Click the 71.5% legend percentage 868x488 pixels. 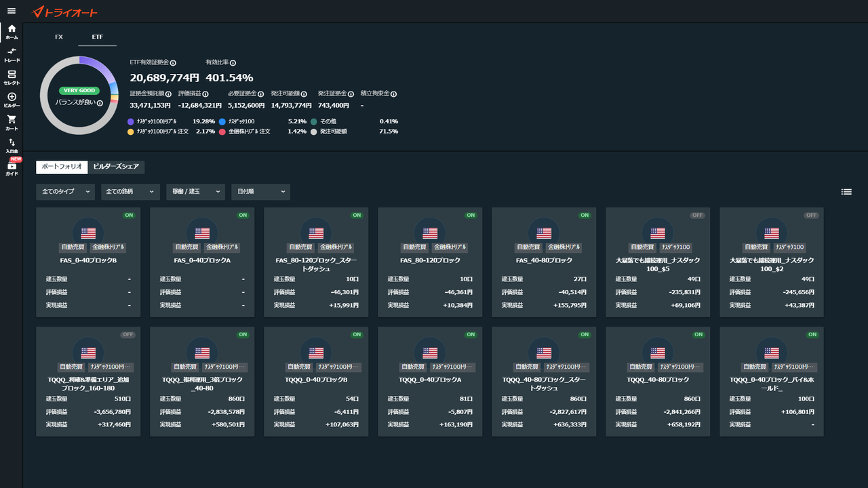[x=389, y=131]
